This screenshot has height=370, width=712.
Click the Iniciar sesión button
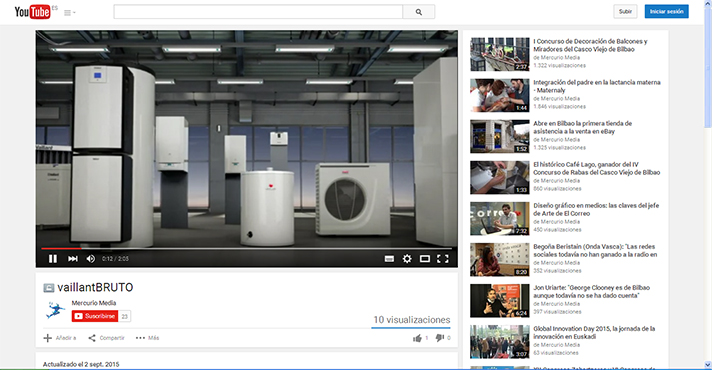tap(666, 11)
